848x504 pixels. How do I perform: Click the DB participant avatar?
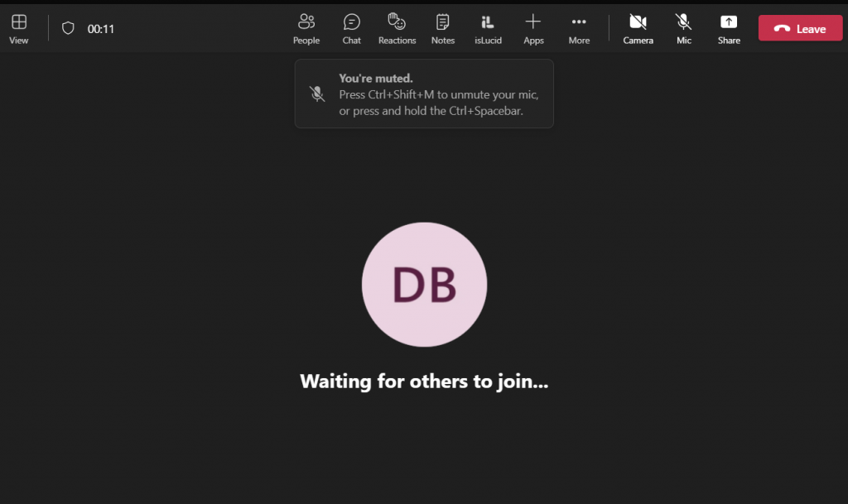tap(425, 285)
